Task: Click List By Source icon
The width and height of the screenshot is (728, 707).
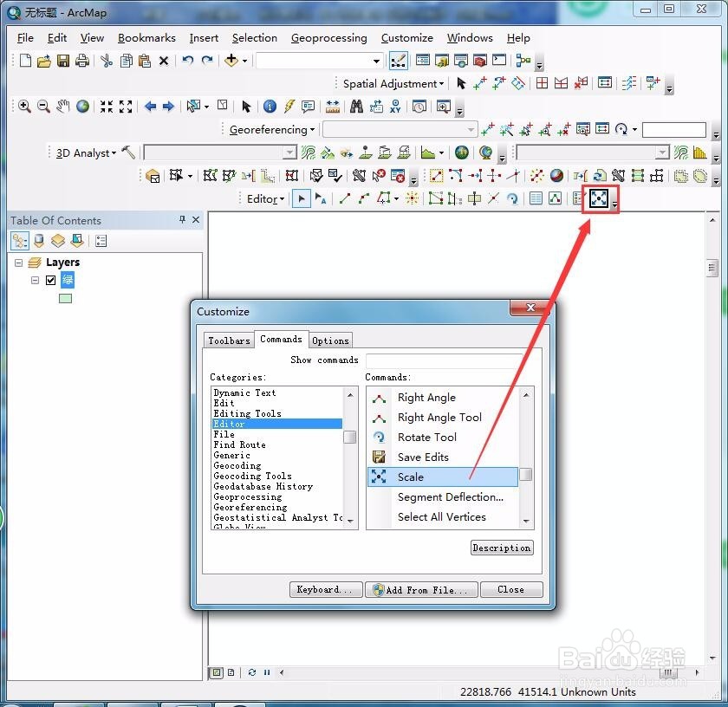Action: point(39,241)
